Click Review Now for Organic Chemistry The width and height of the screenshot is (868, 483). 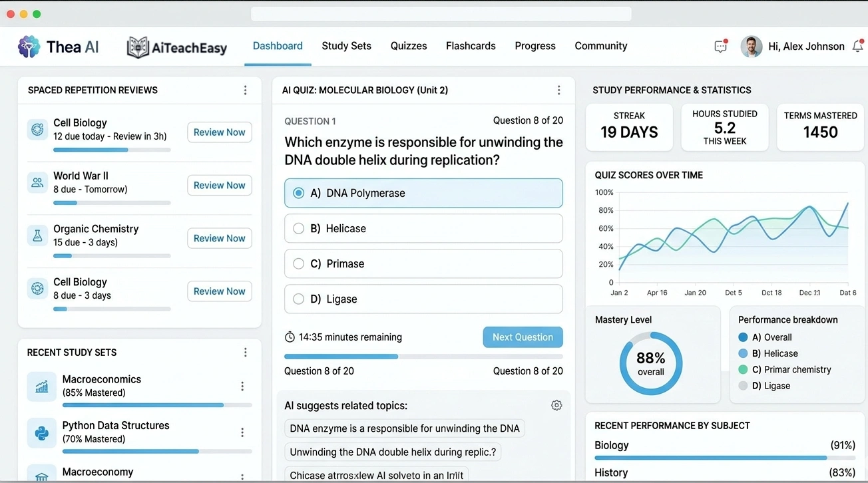coord(219,238)
